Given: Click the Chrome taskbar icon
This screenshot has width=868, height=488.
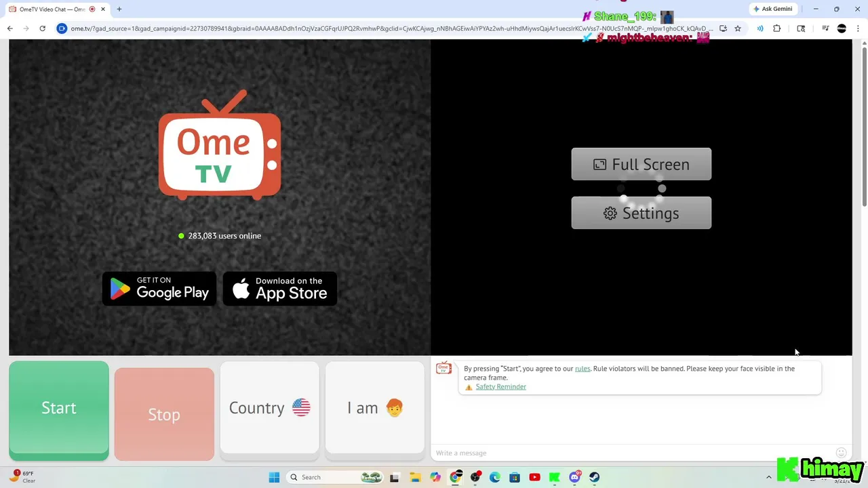Looking at the screenshot, I should (x=455, y=477).
